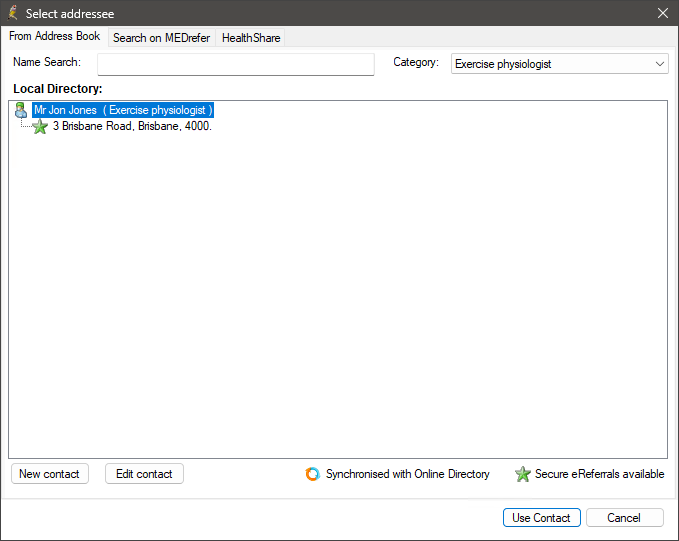The image size is (679, 541).
Task: Close the Select addressee dialog
Action: [662, 13]
